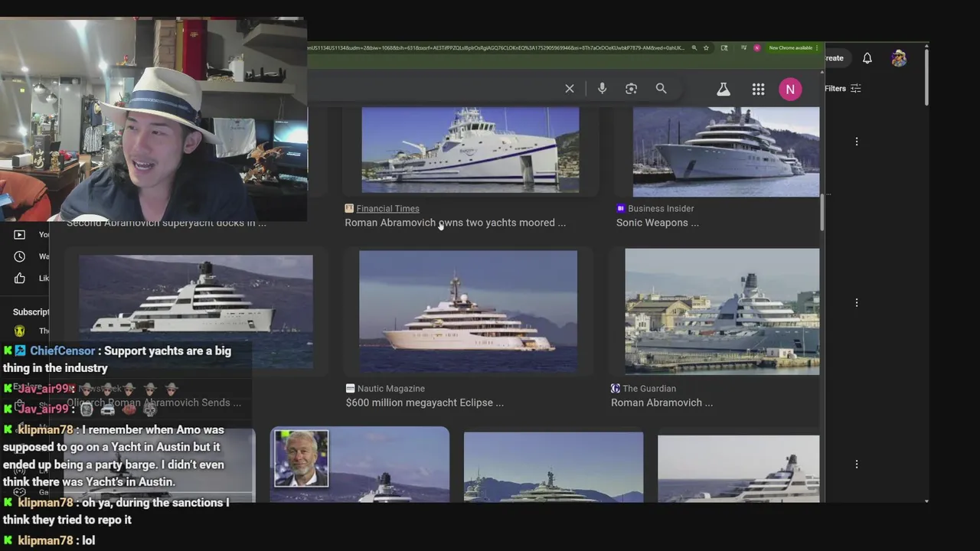Image resolution: width=980 pixels, height=551 pixels.
Task: Open the Google account N avatar
Action: click(x=790, y=89)
